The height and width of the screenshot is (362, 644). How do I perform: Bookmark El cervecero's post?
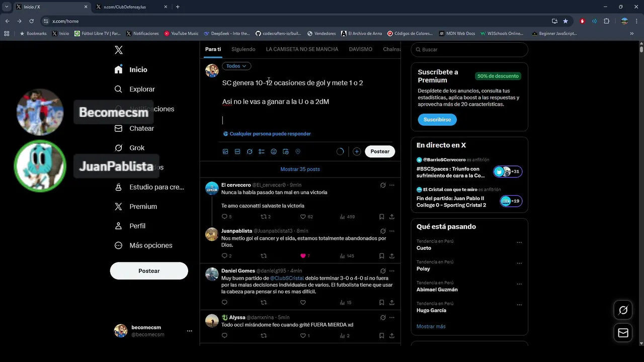[381, 217]
